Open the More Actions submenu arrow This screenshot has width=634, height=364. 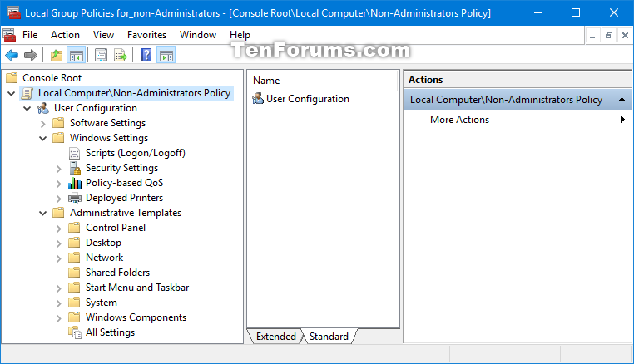(622, 119)
